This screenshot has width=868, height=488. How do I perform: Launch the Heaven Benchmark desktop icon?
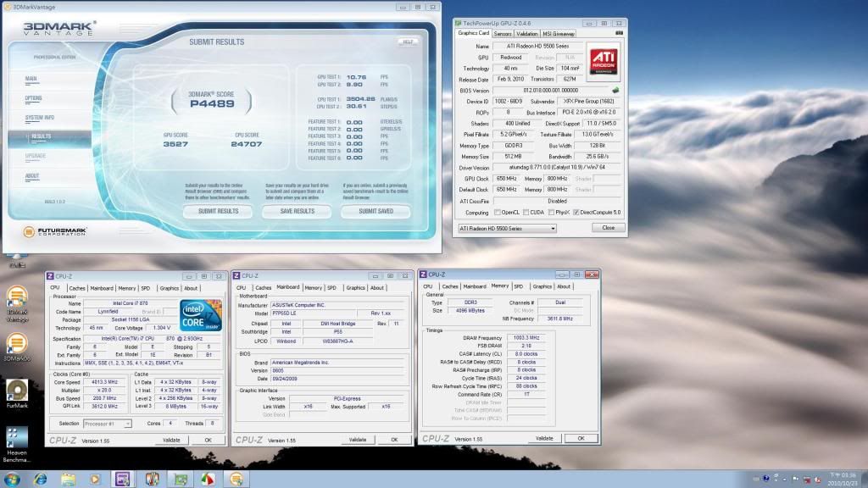16,436
